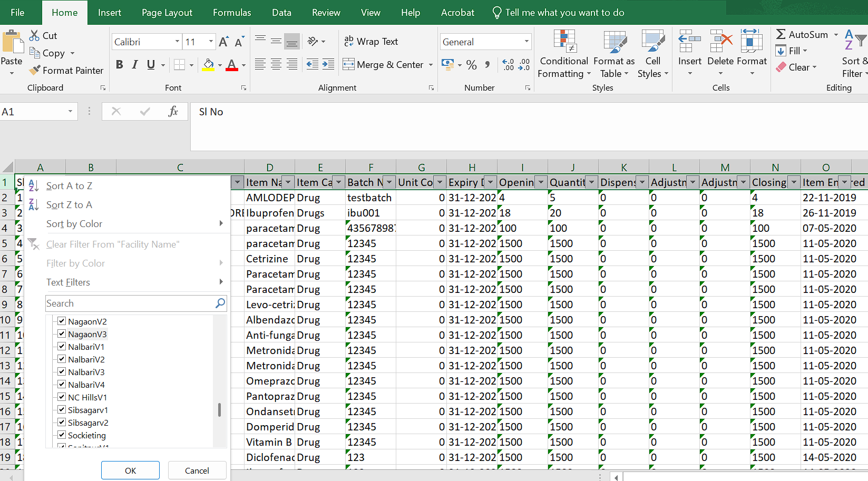868x481 pixels.
Task: Open the font name Calibri dropdown
Action: click(177, 42)
